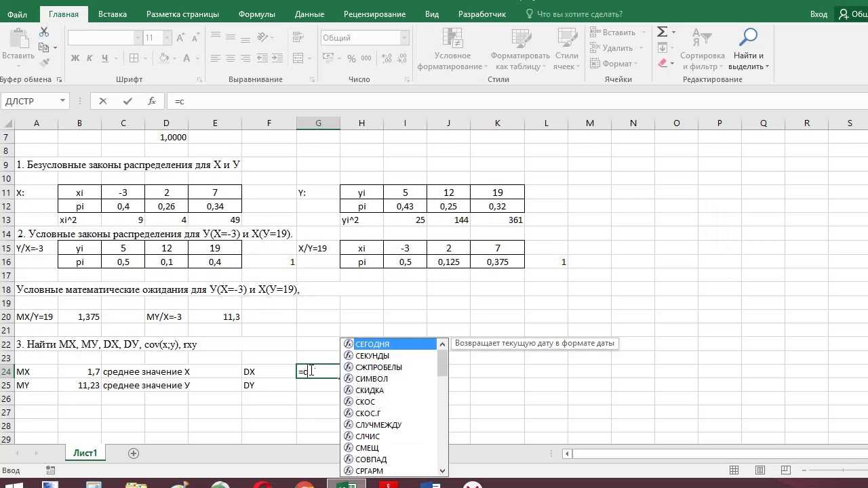Center text horizontally in cell
The height and width of the screenshot is (488, 868).
231,58
